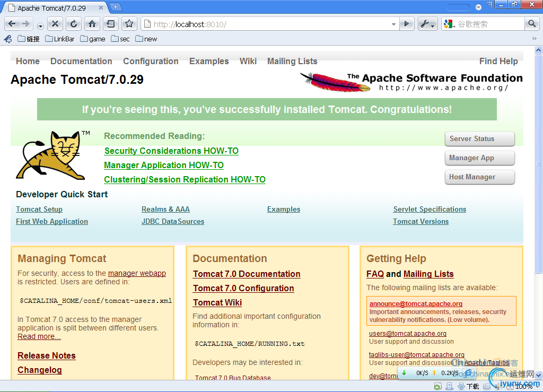Open Manager Application HOW-TO
Screen dimensions: 543x392
(x=164, y=165)
